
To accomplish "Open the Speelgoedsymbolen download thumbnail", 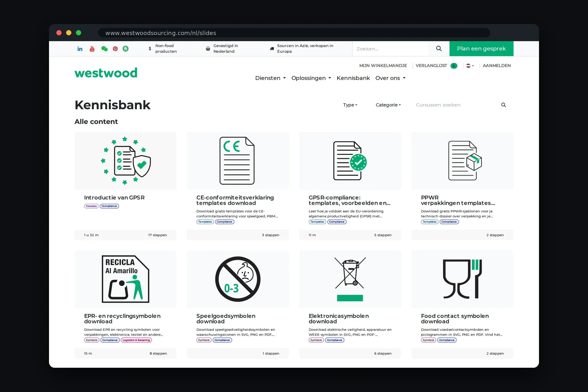I will point(237,279).
